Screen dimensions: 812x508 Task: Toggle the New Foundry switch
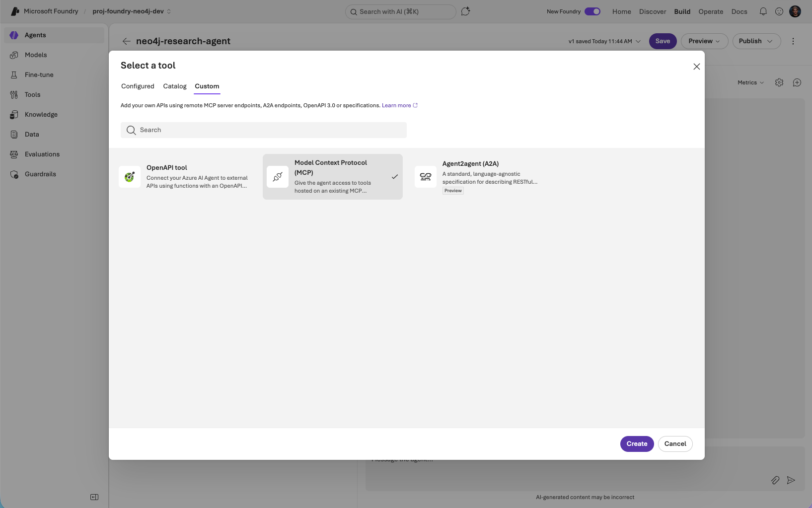pyautogui.click(x=592, y=11)
